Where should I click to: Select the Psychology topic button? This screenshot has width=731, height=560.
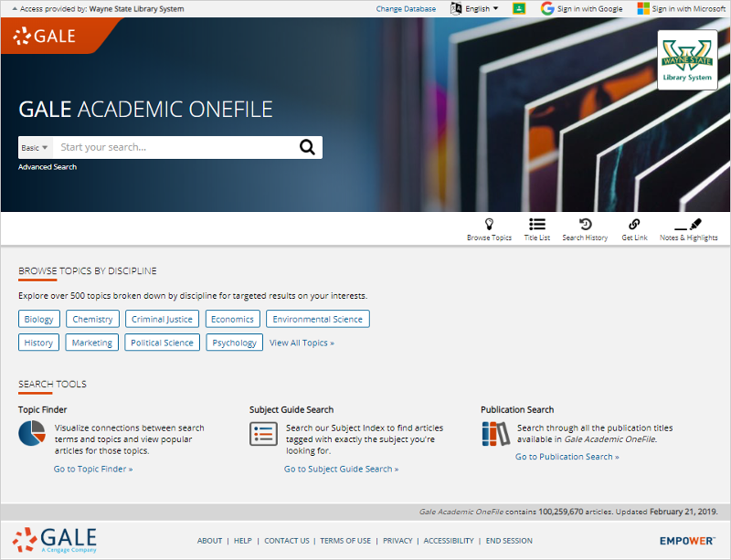point(235,343)
